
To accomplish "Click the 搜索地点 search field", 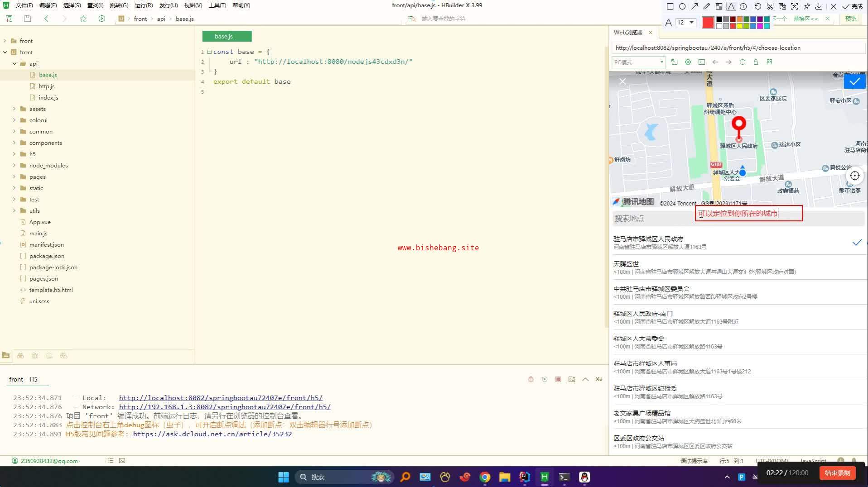I will coord(738,219).
